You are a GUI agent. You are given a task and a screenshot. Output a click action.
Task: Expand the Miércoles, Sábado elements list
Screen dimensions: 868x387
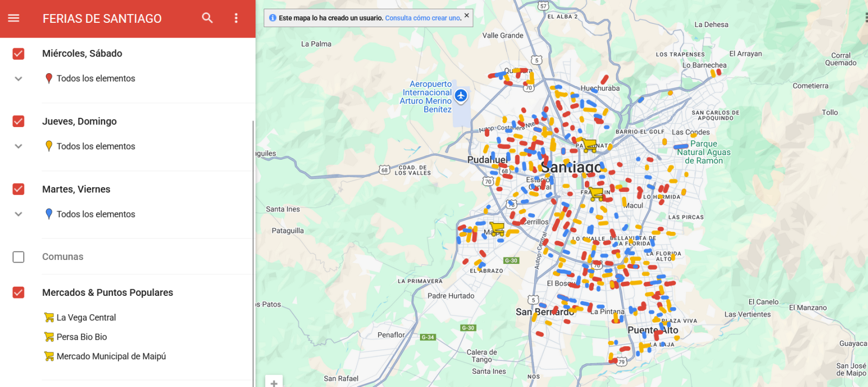click(18, 79)
